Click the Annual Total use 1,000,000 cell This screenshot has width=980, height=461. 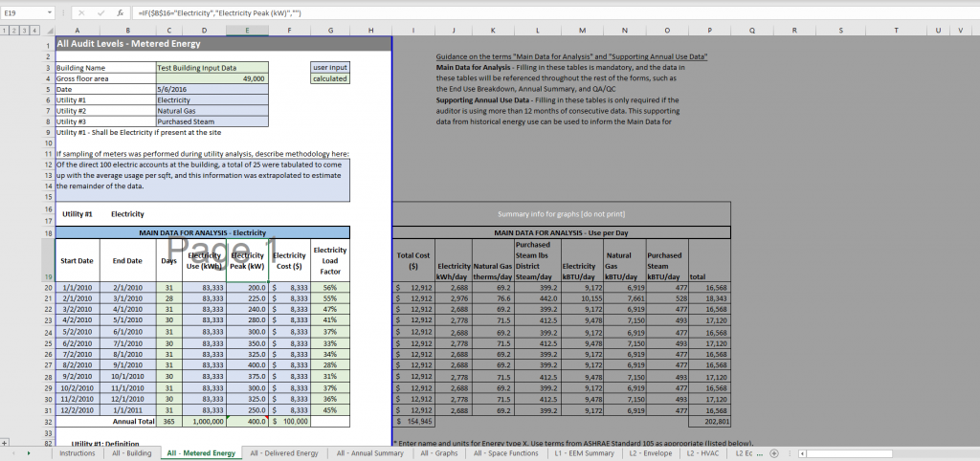click(205, 422)
